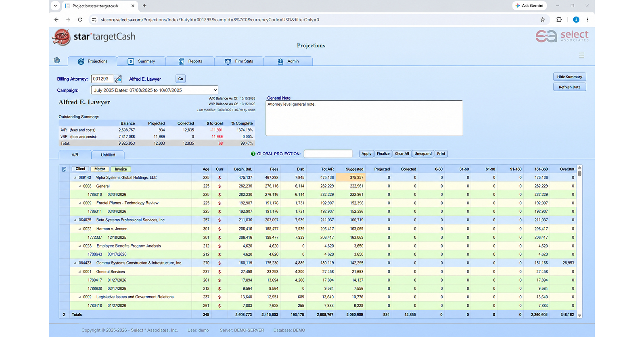Select the Projections tab

[92, 61]
